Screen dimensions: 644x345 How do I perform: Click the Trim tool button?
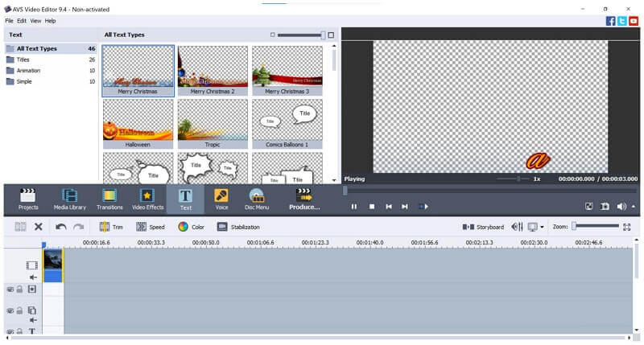pos(111,227)
